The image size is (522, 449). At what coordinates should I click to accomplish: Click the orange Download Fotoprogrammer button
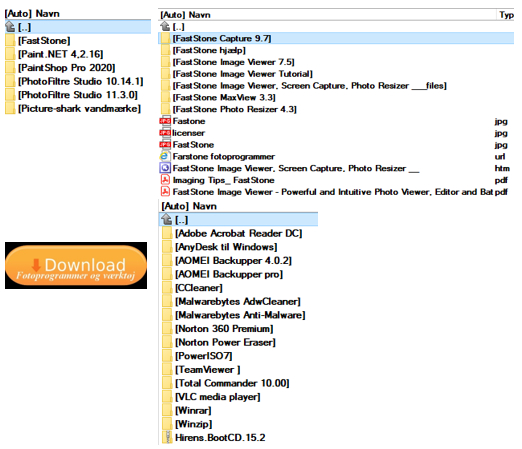pyautogui.click(x=76, y=266)
